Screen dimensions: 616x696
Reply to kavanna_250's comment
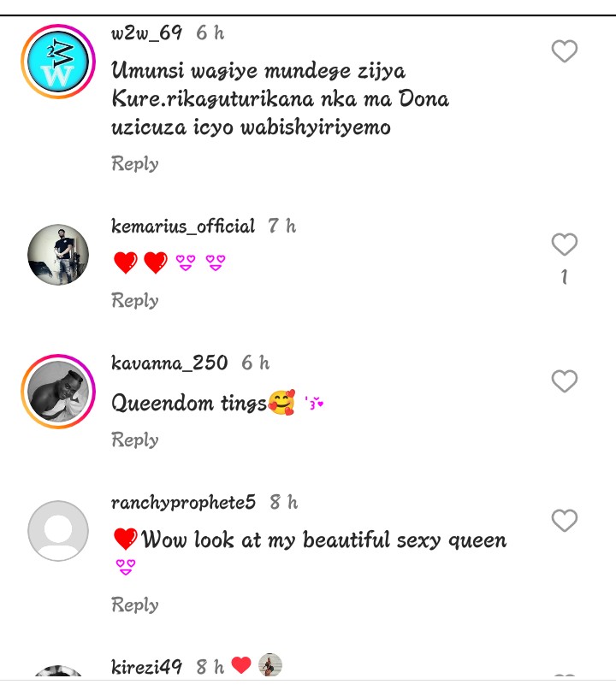[134, 439]
